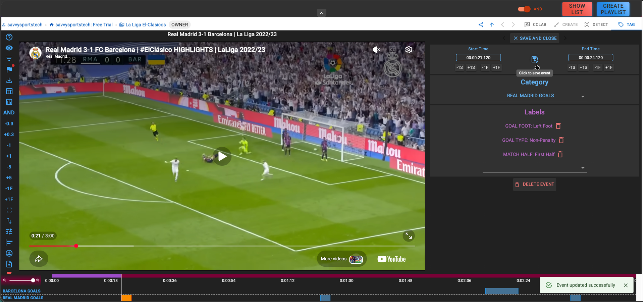Collapse the top panel with chevron
Image resolution: width=644 pixels, height=302 pixels.
click(321, 13)
